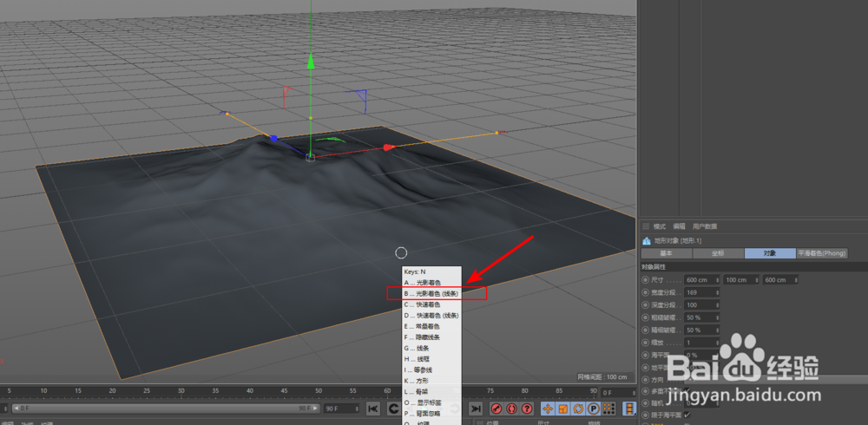Screen dimensions: 868x425
Task: Select 'D ... 快速着色 (线条)' in the popup
Action: click(x=431, y=316)
